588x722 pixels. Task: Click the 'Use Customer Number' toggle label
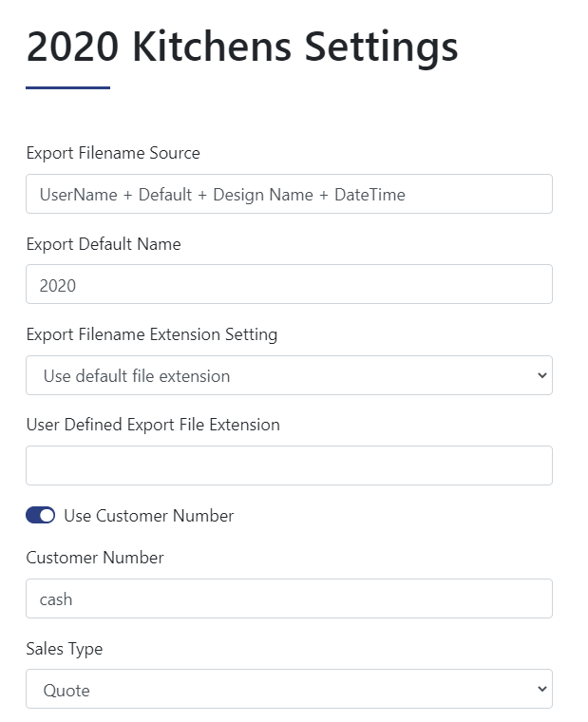(148, 516)
